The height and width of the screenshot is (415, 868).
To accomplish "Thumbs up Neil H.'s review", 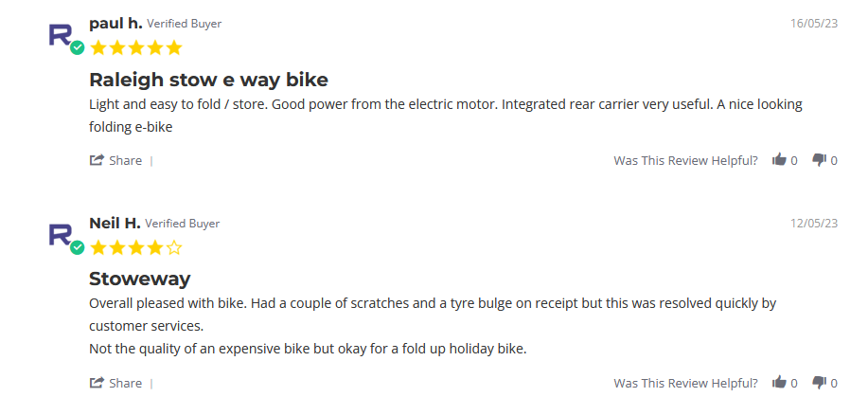I will (x=779, y=383).
